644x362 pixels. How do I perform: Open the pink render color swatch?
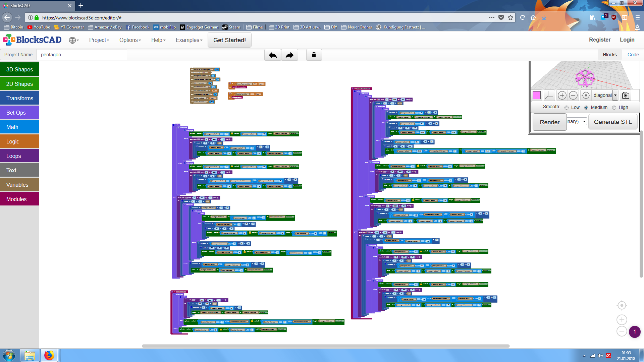click(537, 95)
